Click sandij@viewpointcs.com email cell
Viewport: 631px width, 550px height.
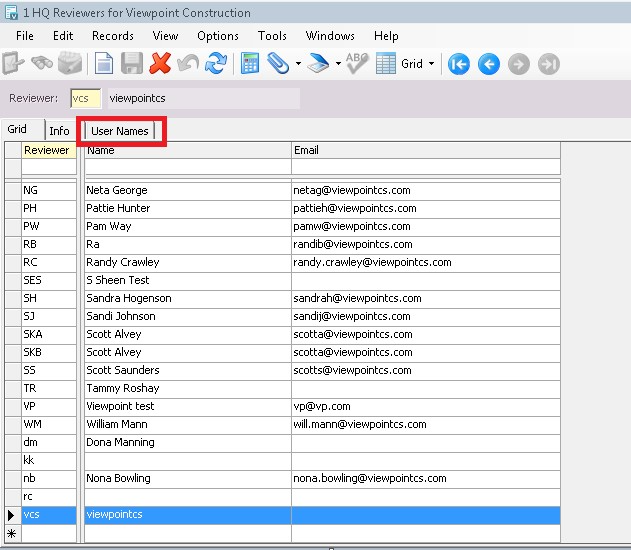pyautogui.click(x=426, y=317)
